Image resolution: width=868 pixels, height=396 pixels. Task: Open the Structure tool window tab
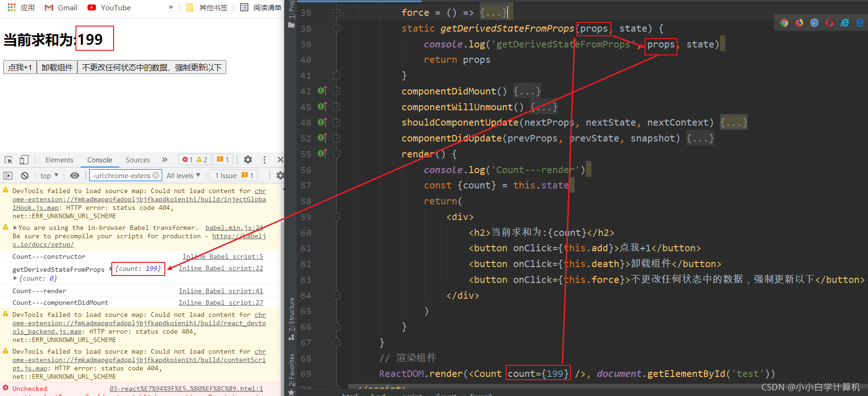[x=292, y=319]
